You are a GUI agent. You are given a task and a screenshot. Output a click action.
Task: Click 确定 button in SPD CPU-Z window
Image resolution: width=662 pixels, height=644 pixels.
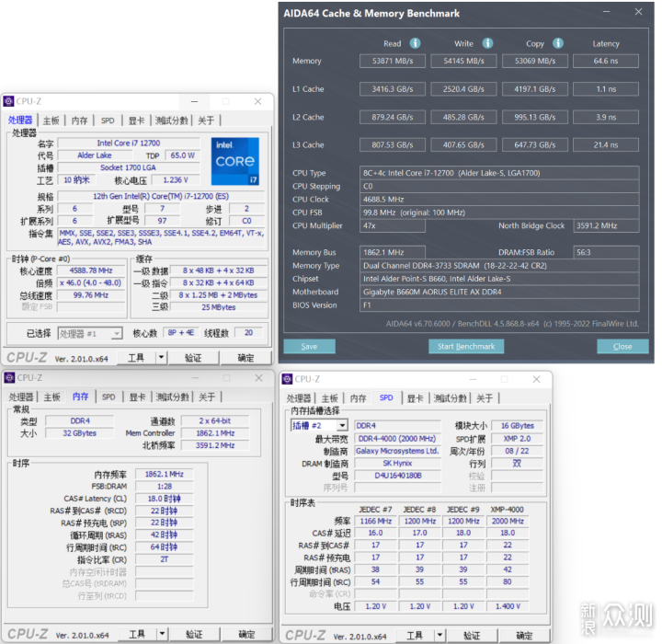(x=524, y=635)
